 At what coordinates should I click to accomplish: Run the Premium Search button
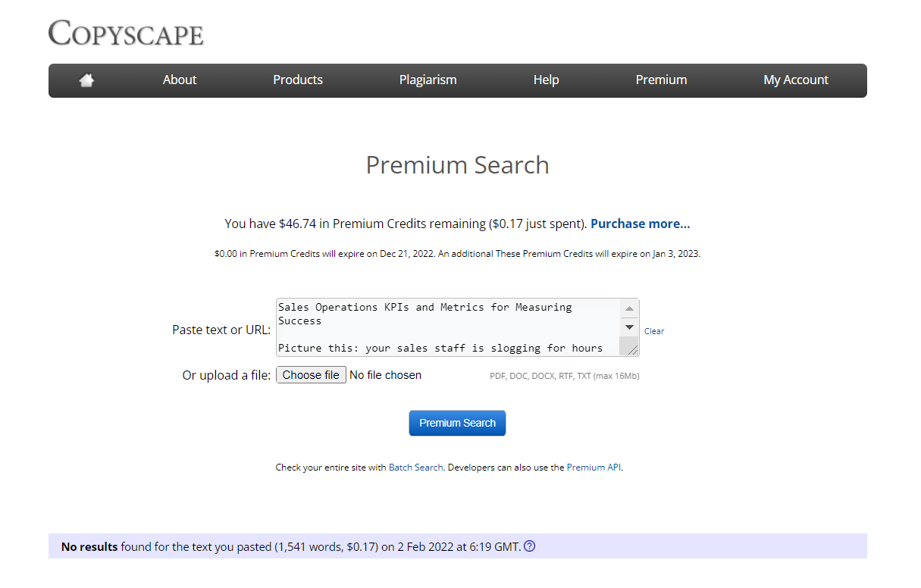click(458, 423)
